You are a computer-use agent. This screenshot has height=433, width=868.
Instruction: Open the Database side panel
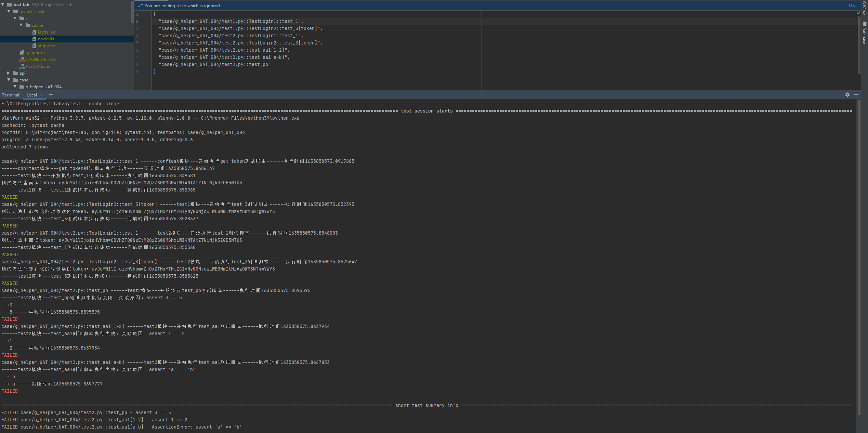point(865,33)
